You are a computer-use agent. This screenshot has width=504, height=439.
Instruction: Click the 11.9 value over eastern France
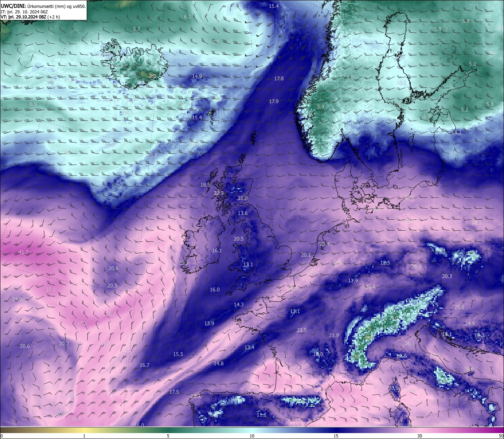353,280
